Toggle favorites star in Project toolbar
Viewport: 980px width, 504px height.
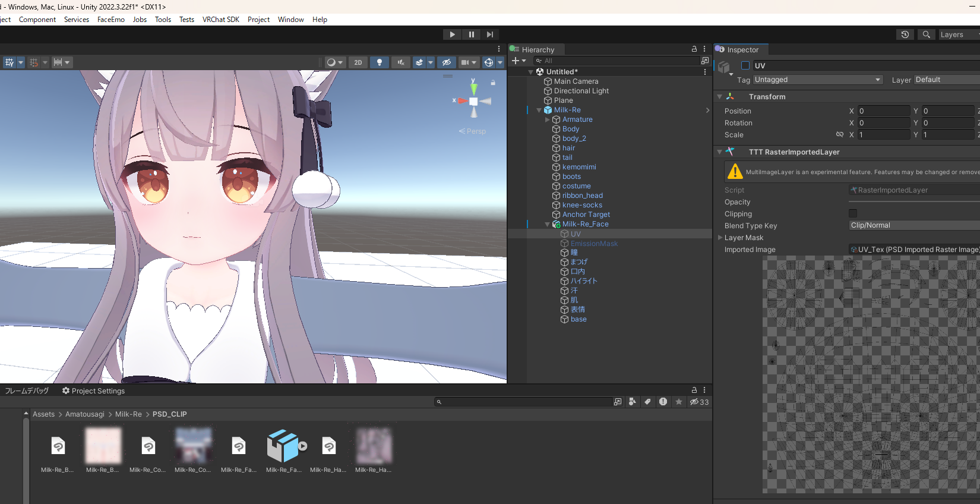pos(679,402)
